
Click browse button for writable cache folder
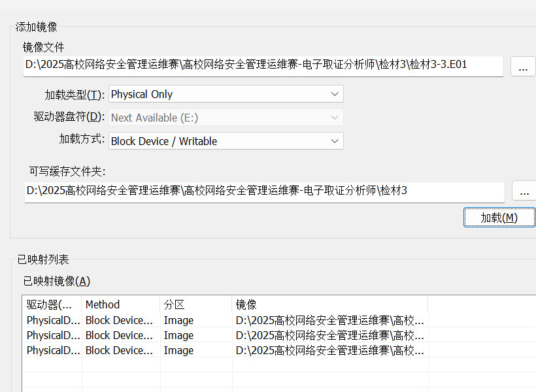[x=524, y=191]
